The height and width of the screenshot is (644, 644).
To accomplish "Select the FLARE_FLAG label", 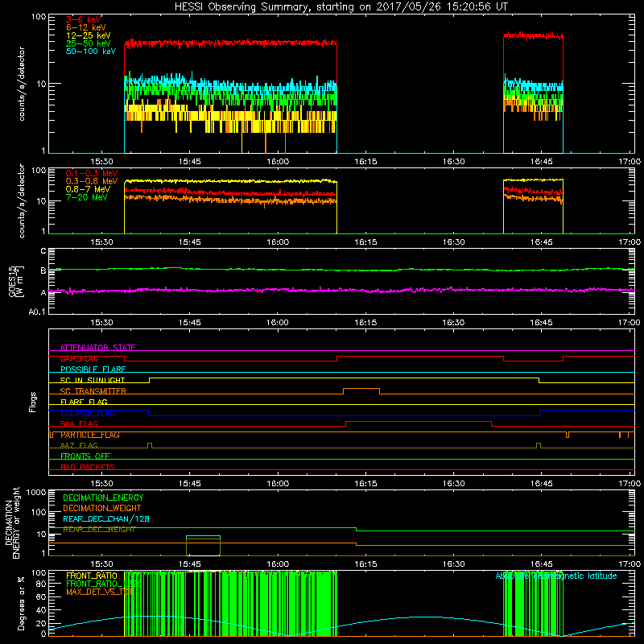I will pyautogui.click(x=84, y=402).
